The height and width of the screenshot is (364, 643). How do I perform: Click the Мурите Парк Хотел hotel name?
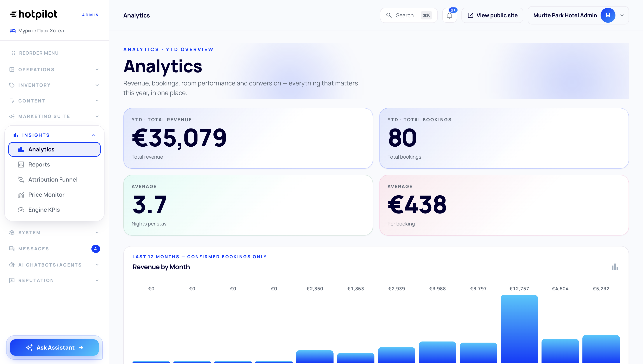pos(41,31)
